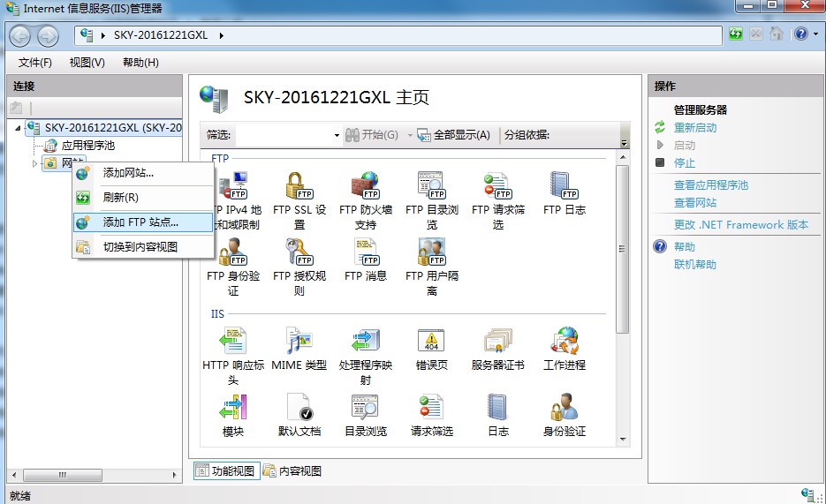
Task: Expand the 网站 tree node arrow
Action: [x=34, y=163]
